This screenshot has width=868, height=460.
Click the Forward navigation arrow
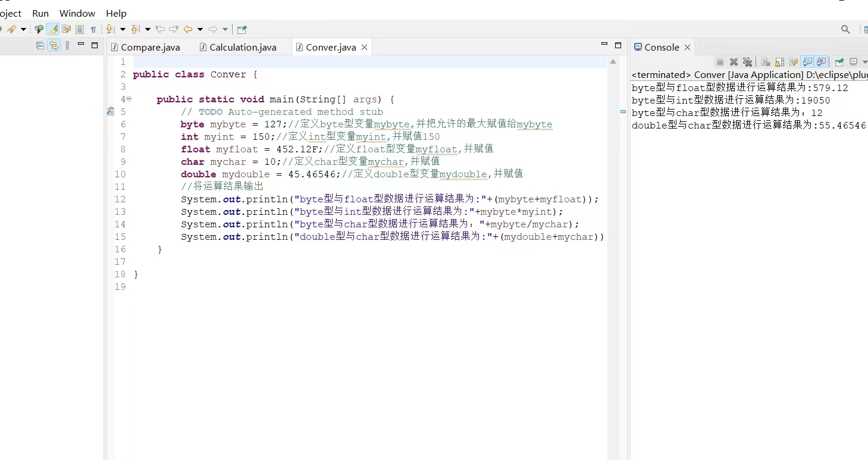click(212, 29)
